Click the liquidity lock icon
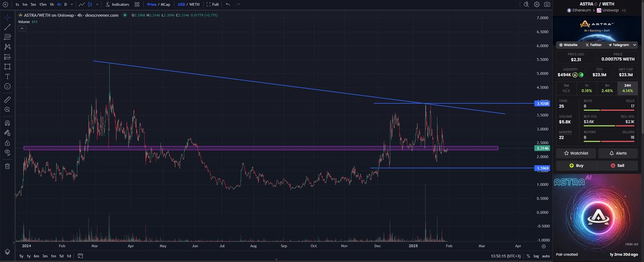 click(x=575, y=75)
